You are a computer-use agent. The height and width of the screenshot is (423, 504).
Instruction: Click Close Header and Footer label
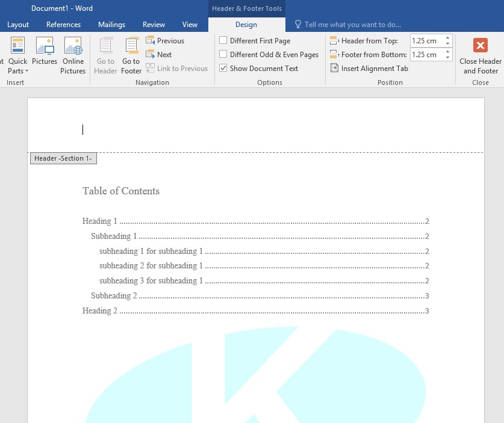(480, 66)
